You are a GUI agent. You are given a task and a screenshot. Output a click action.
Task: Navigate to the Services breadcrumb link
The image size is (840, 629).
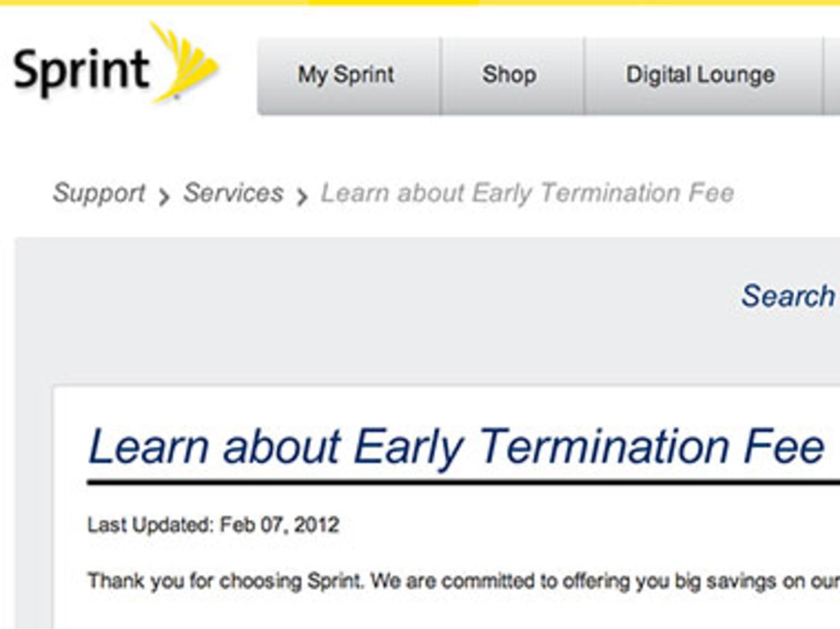[x=233, y=194]
